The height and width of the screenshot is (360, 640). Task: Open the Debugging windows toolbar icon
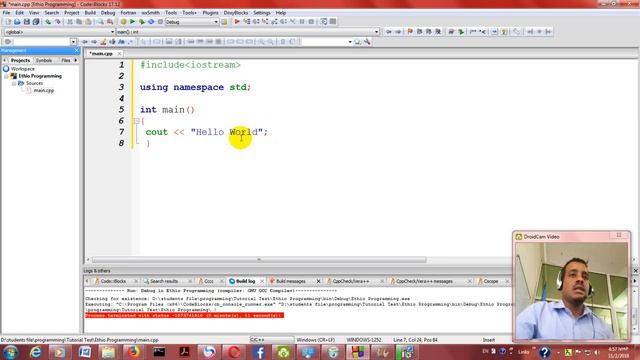pyautogui.click(x=324, y=22)
